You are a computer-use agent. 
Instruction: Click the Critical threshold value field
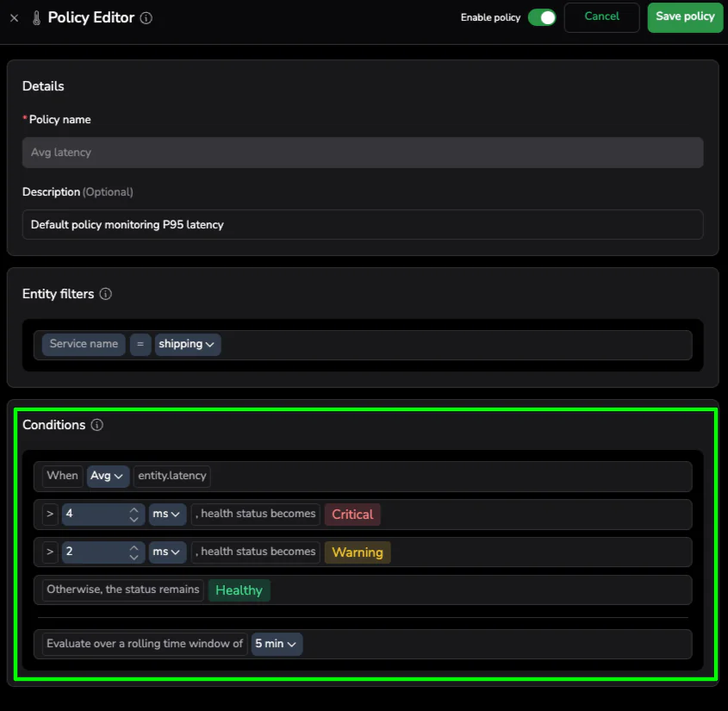pyautogui.click(x=93, y=515)
